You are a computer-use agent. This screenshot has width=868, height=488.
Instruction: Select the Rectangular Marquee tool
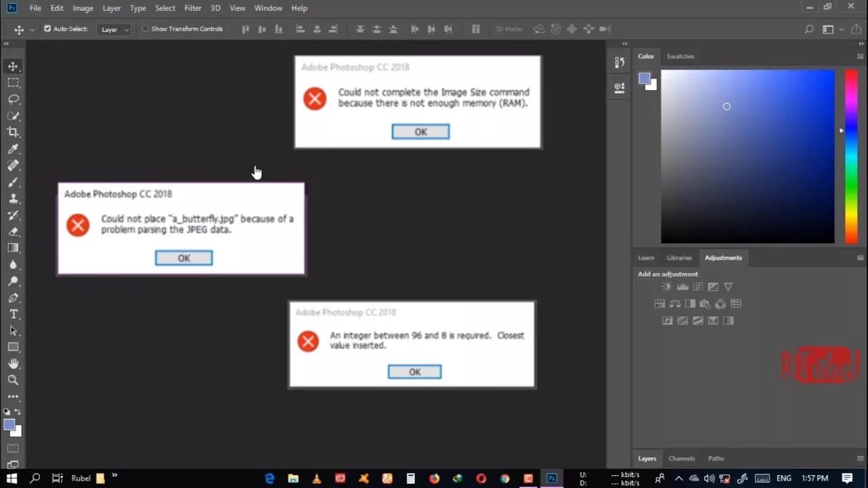tap(13, 83)
